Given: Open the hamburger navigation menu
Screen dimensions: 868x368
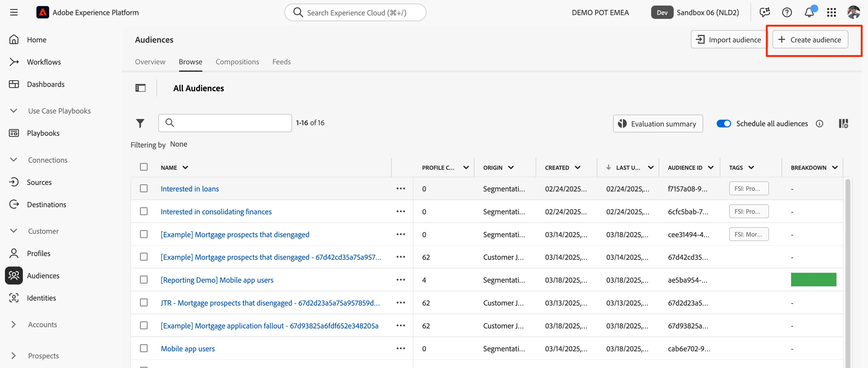Looking at the screenshot, I should point(14,12).
